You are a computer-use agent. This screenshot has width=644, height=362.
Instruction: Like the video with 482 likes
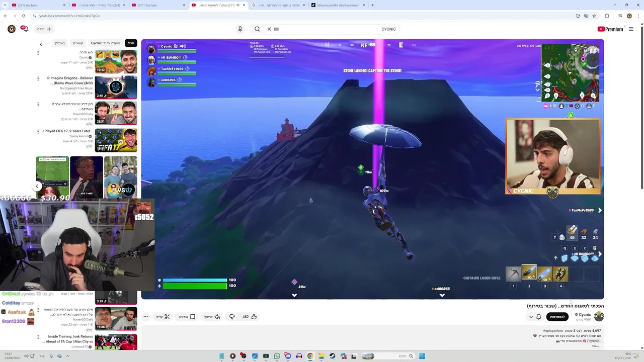click(249, 317)
